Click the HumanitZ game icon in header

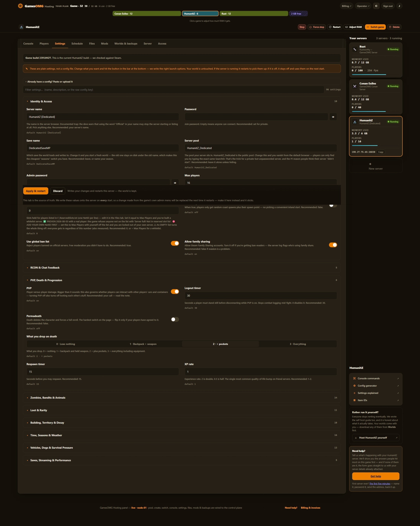click(x=21, y=27)
